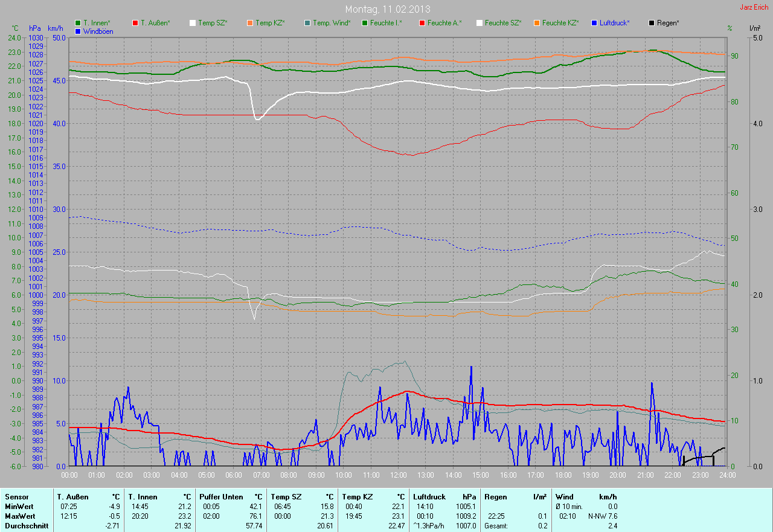
Task: Select the "Regen*" legend label
Action: point(668,23)
